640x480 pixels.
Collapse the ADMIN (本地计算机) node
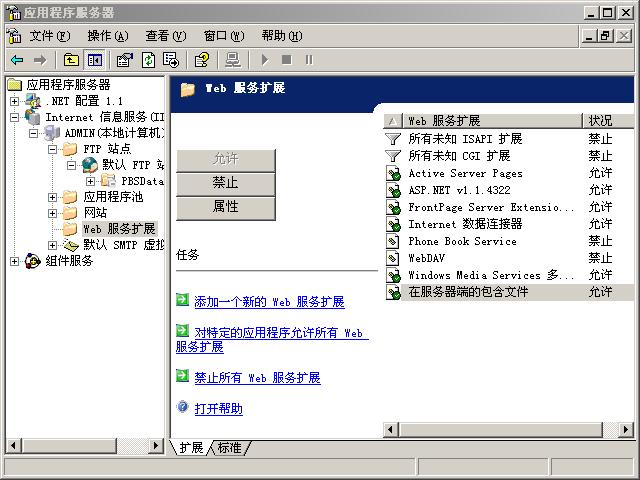[33, 133]
